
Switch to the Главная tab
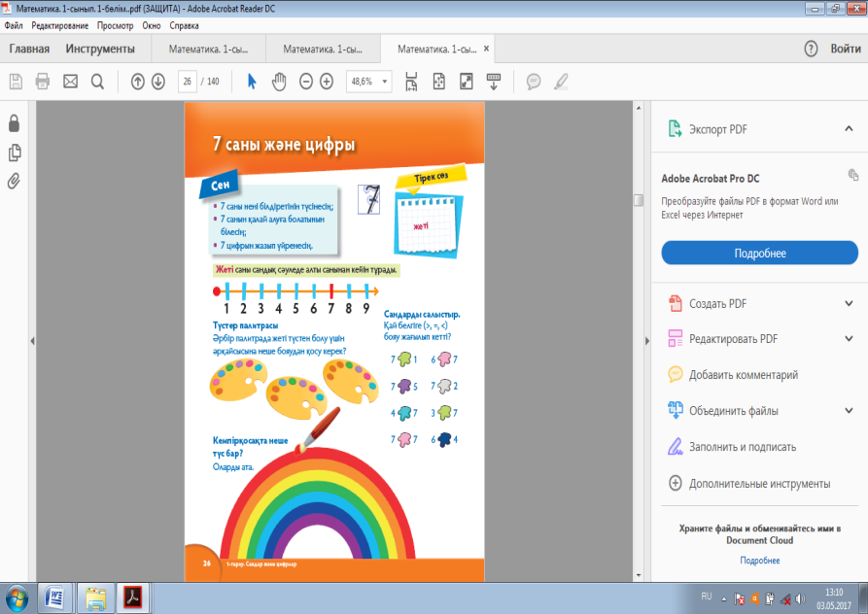pyautogui.click(x=29, y=49)
